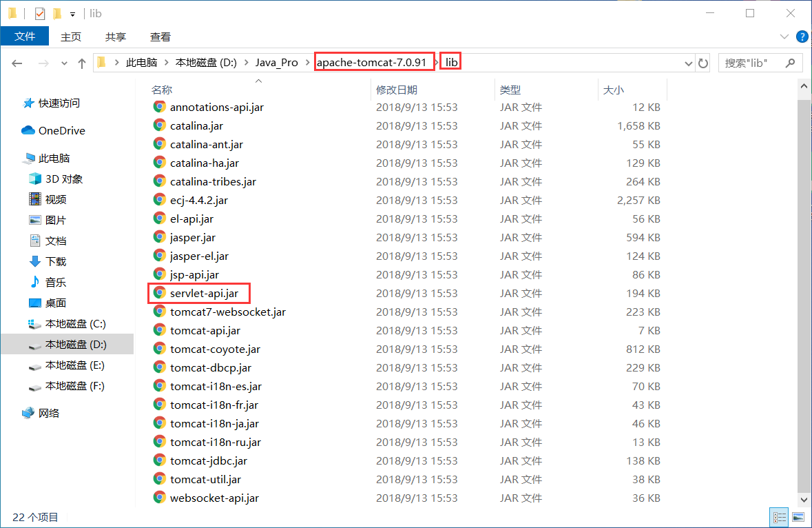Viewport: 812px width, 528px height.
Task: Switch to details view layout icon
Action: point(780,516)
